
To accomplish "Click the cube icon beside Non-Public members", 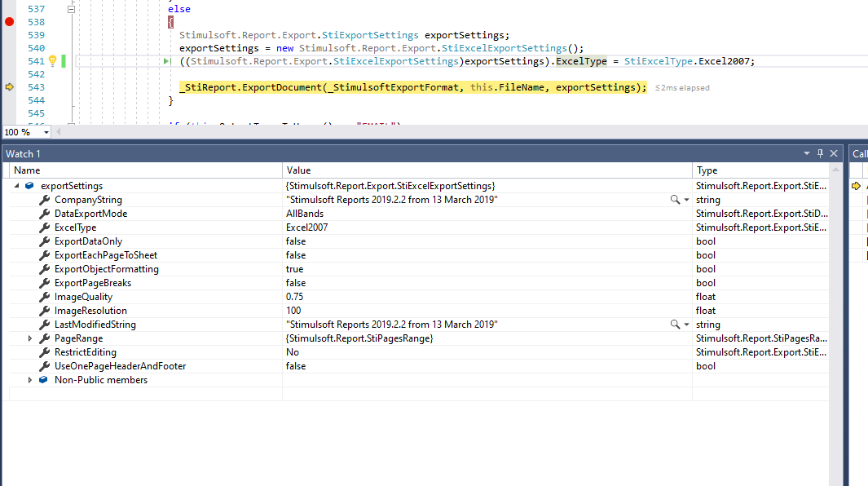I will (x=43, y=380).
